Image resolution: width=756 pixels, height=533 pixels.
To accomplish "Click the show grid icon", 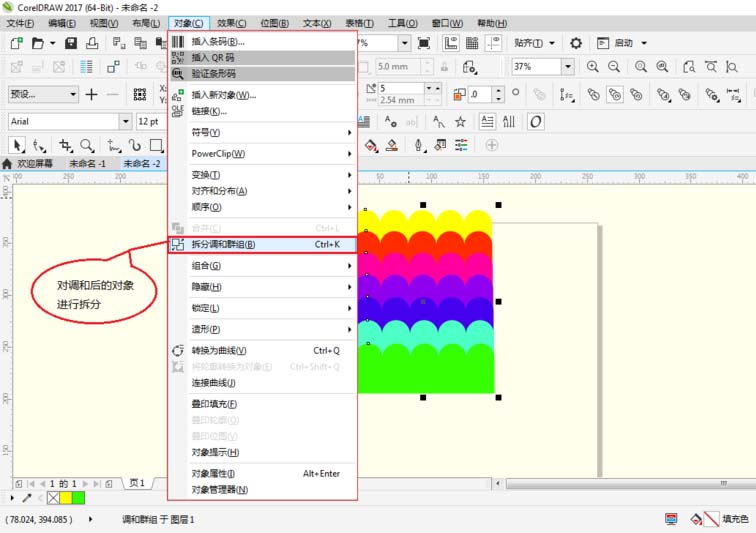I will [x=472, y=43].
